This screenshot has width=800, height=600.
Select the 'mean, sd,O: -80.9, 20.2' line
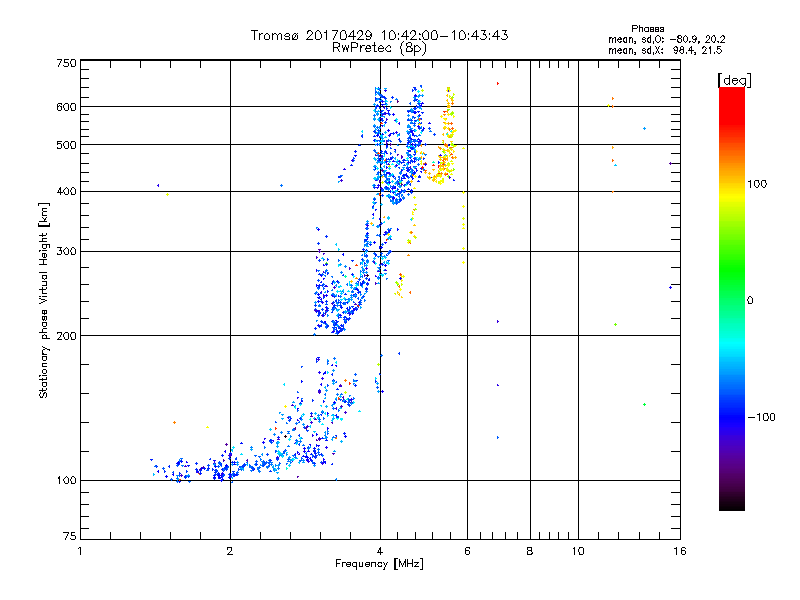click(666, 39)
